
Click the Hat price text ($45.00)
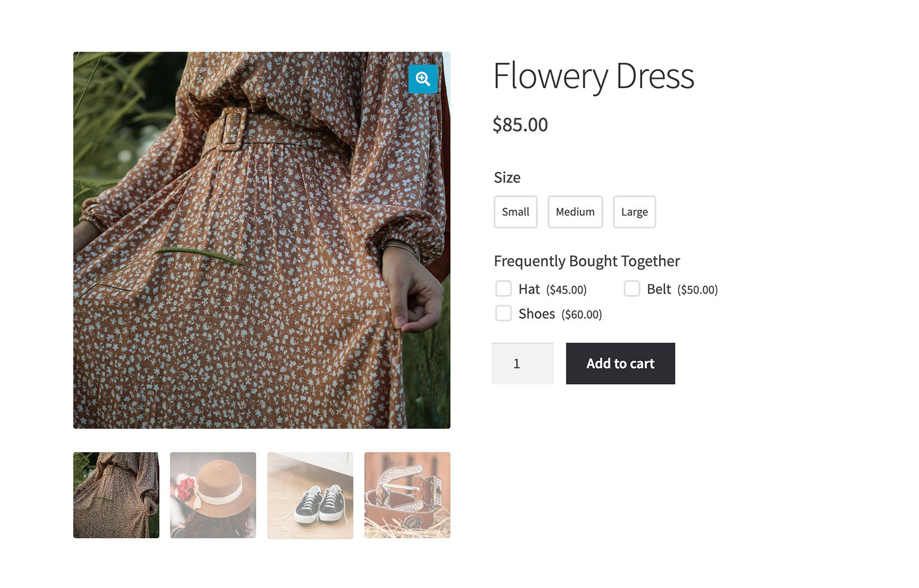[x=567, y=290]
